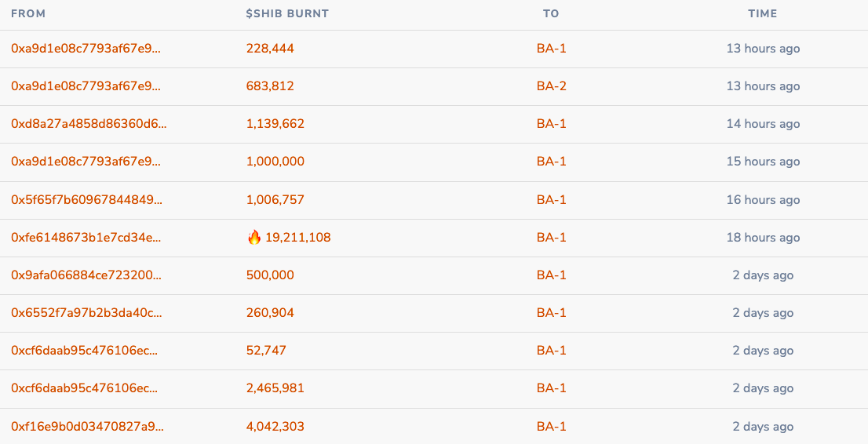Click the 18 hours ago timestamp
This screenshot has width=868, height=444.
pyautogui.click(x=763, y=238)
